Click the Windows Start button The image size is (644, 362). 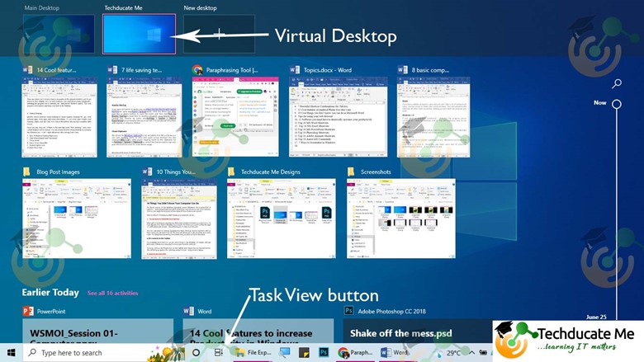pos(11,352)
